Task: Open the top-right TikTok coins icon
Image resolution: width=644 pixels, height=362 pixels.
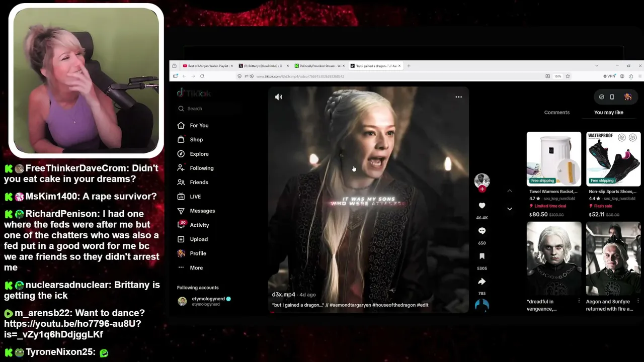Action: [x=601, y=97]
